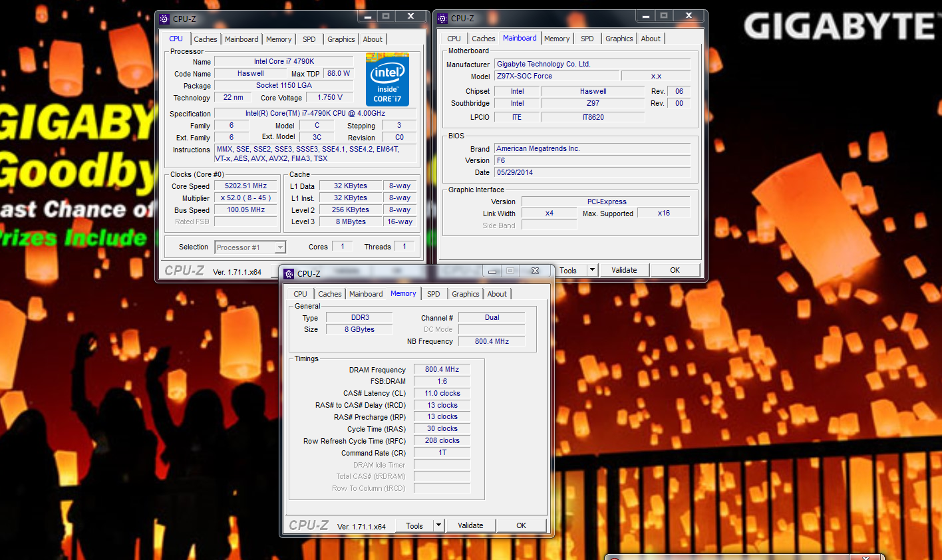942x560 pixels.
Task: Close the Memory CPU-Z window
Action: (x=535, y=271)
